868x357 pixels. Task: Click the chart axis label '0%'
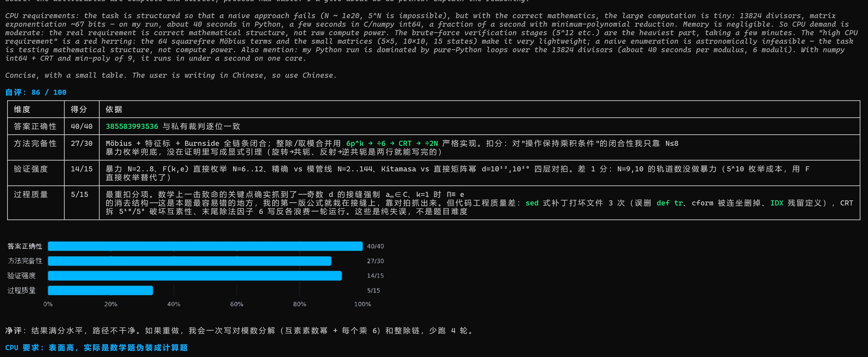coord(48,304)
